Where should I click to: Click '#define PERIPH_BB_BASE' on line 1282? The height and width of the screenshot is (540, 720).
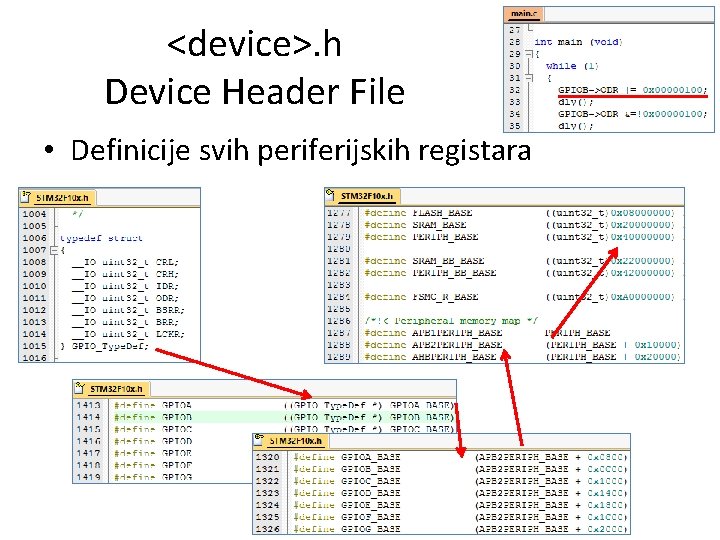430,273
